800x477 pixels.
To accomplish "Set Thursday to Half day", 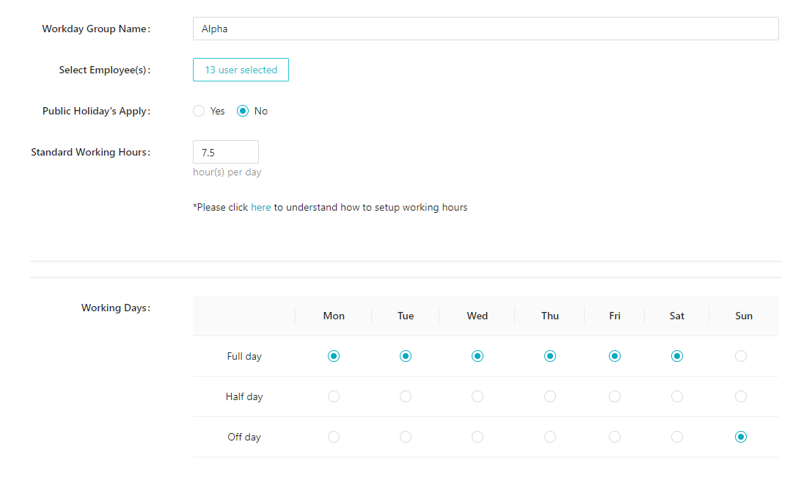I will (550, 396).
